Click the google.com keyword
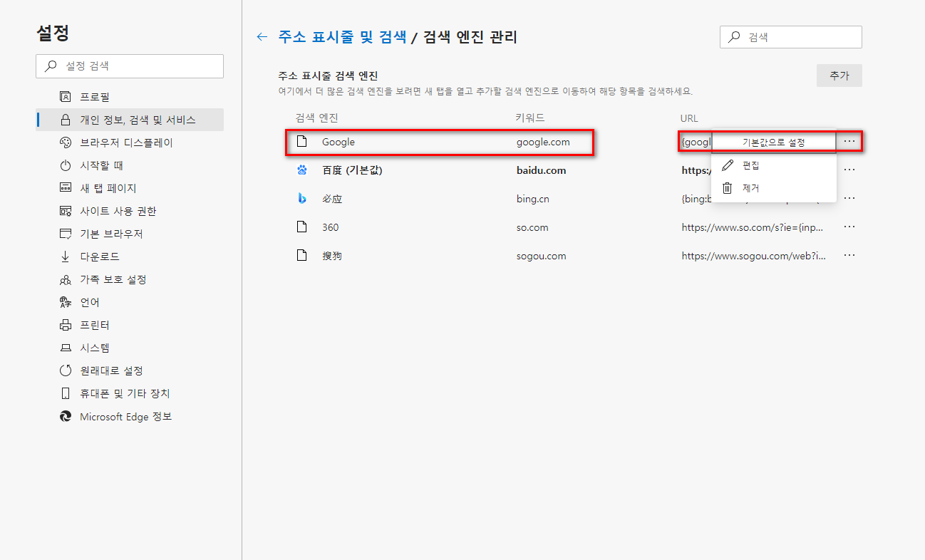 (543, 142)
